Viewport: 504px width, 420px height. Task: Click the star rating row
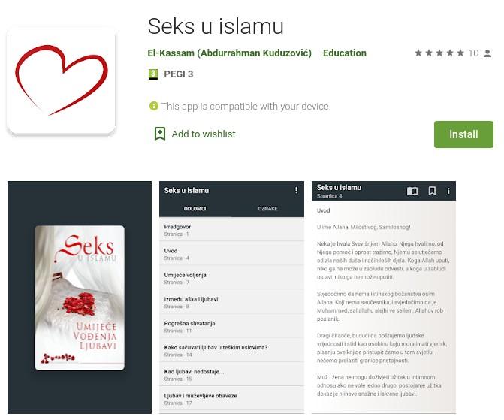[x=439, y=53]
